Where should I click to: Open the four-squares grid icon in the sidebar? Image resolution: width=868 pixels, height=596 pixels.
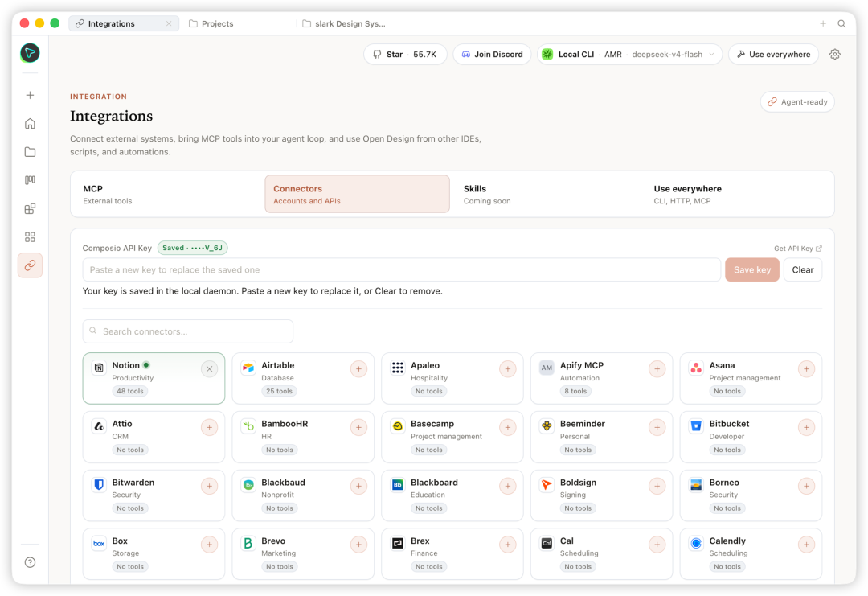30,237
